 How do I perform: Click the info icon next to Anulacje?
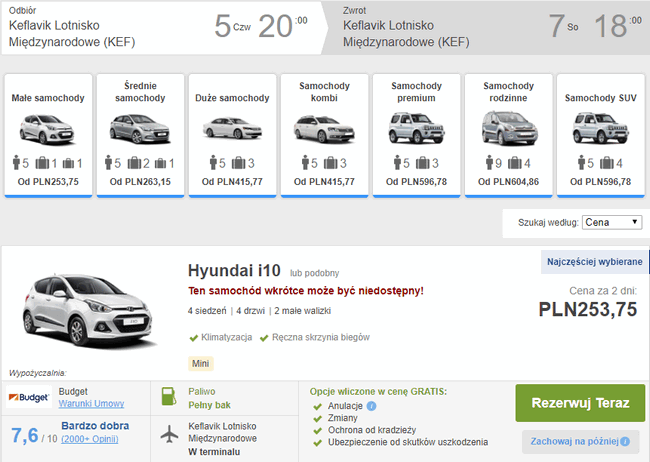click(x=371, y=406)
